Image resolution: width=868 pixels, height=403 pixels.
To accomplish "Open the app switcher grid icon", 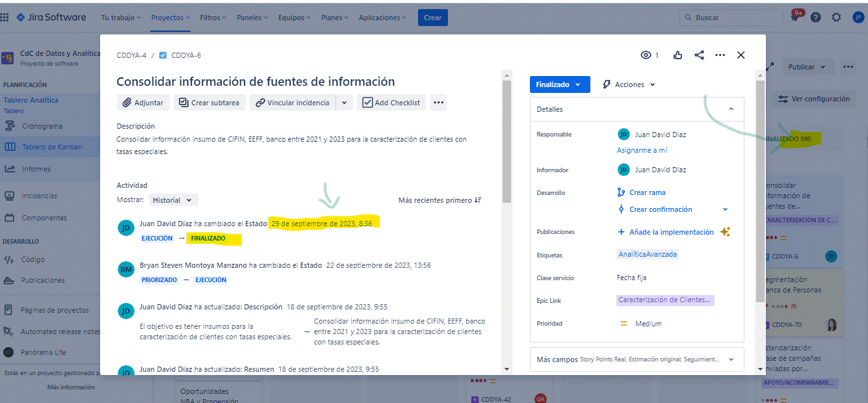I will coord(5,18).
